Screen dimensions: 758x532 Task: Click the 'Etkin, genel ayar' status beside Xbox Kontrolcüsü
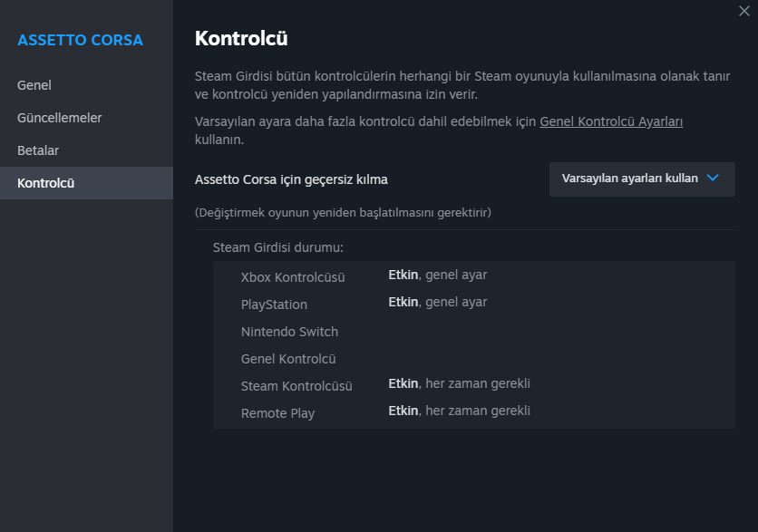coord(437,276)
